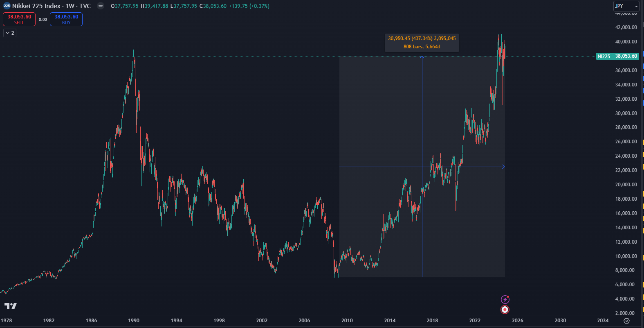Select the open value O37,757.95

(x=124, y=6)
